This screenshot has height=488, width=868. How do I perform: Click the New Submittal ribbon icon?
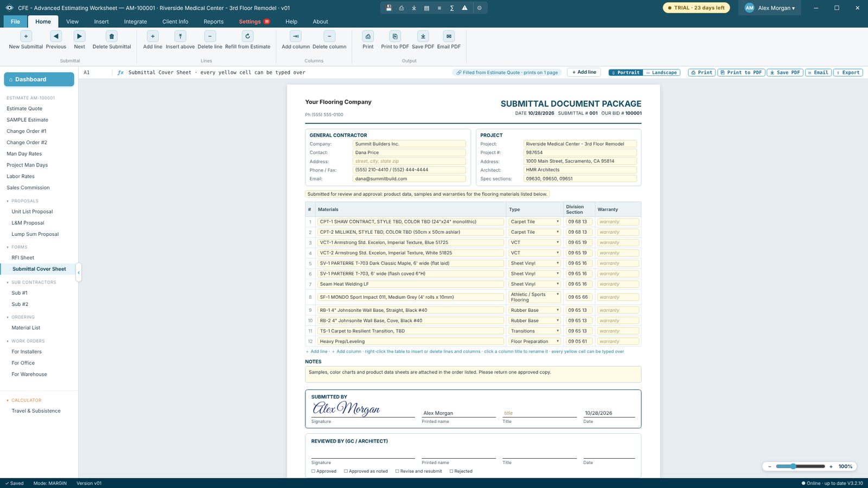[x=26, y=36]
